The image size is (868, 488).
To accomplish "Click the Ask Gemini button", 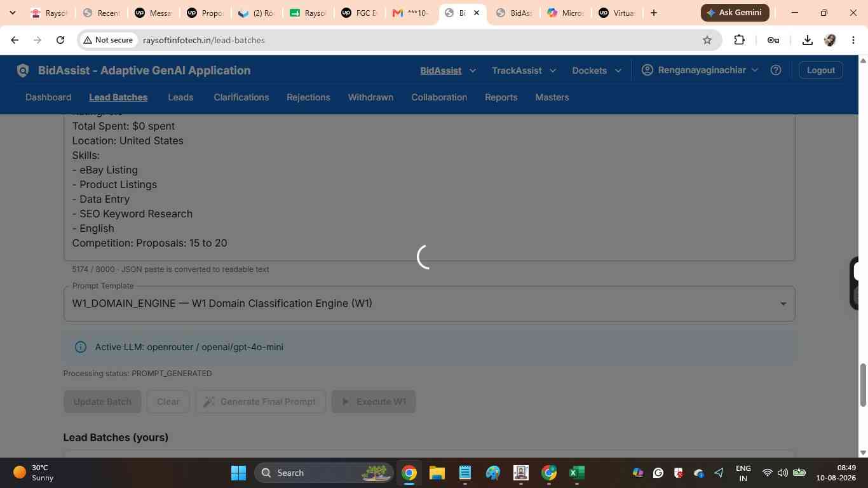I will (735, 13).
